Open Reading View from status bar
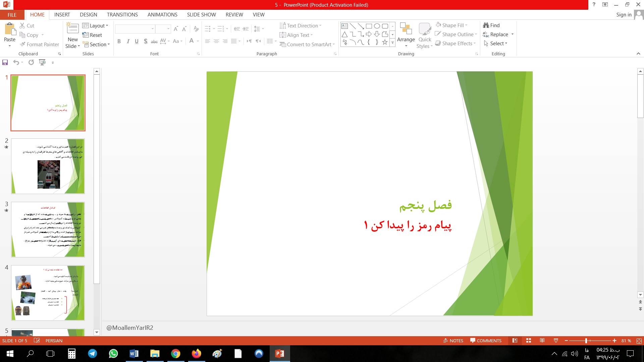Viewport: 644px width, 362px height. pyautogui.click(x=542, y=341)
